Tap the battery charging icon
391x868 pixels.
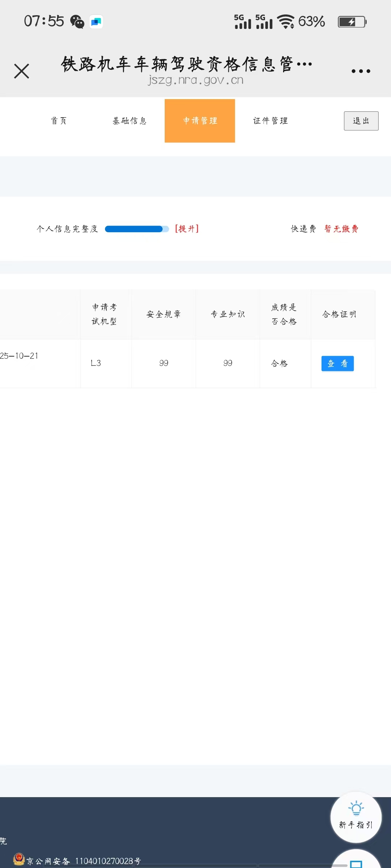(x=352, y=22)
